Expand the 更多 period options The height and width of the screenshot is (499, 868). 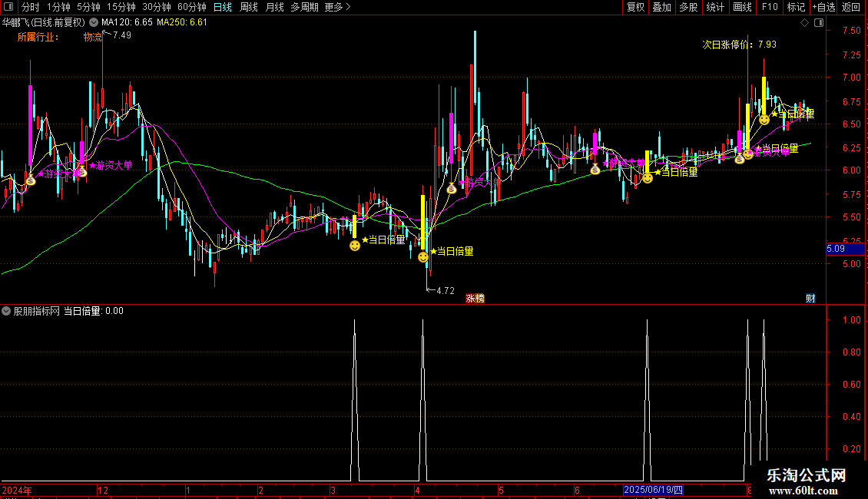click(x=337, y=7)
